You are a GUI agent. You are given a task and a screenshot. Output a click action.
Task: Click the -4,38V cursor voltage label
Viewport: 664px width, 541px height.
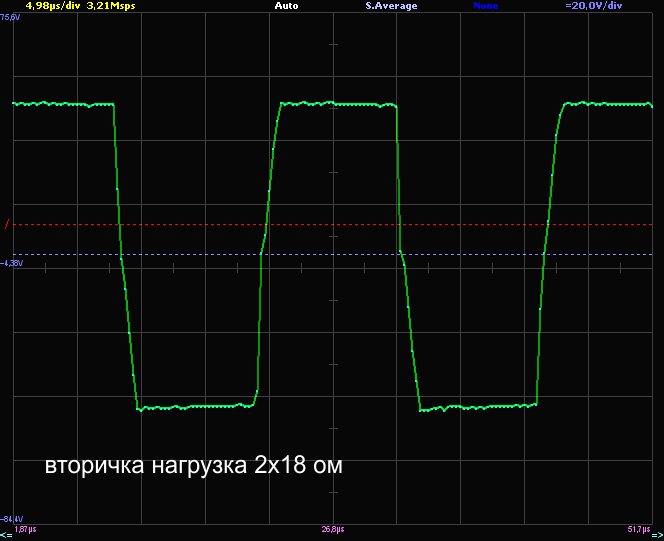click(12, 263)
